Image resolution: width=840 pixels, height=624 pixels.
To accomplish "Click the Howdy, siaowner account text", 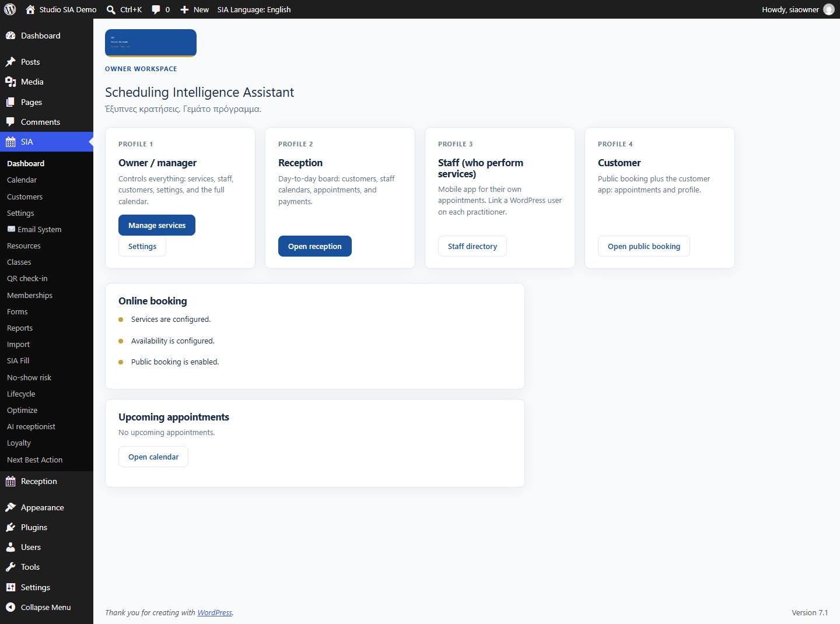I will click(x=790, y=9).
